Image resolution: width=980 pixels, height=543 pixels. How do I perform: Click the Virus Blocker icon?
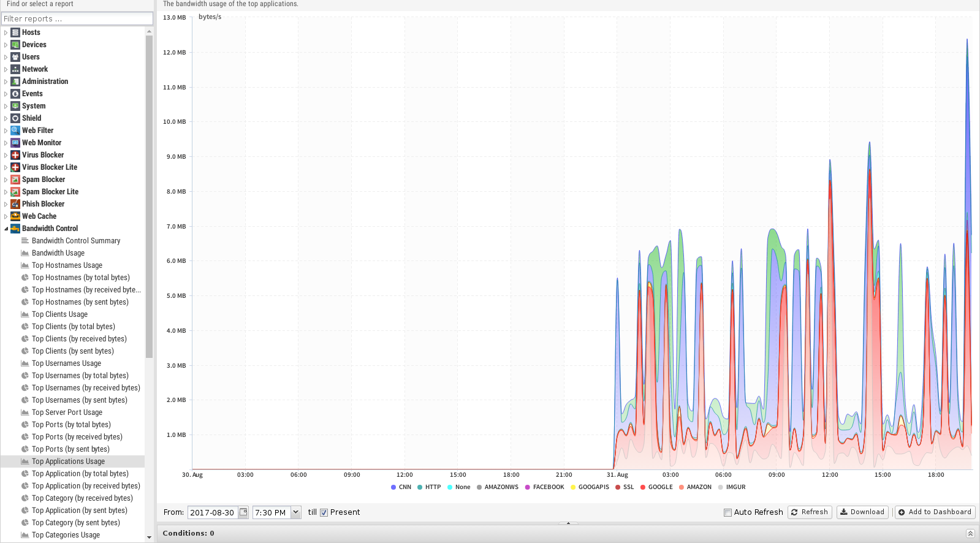click(x=15, y=155)
